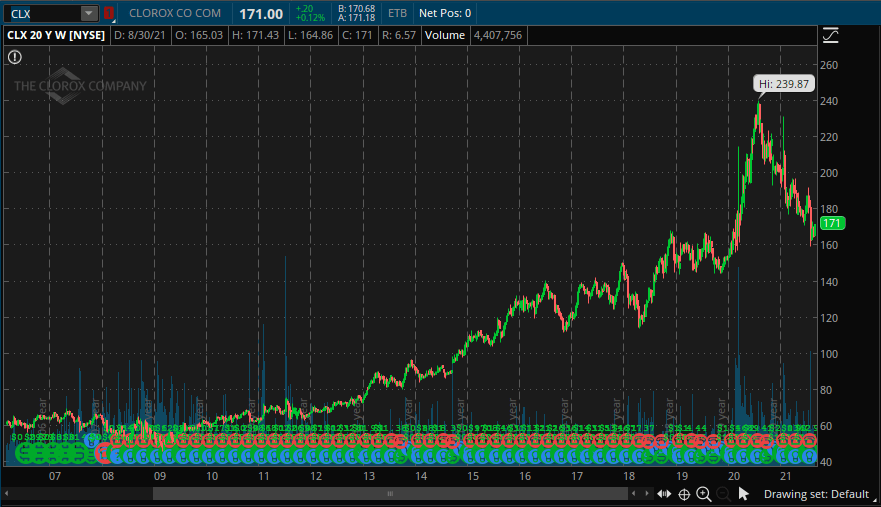Select the crosshair target icon
Image resolution: width=881 pixels, height=507 pixels.
[684, 494]
